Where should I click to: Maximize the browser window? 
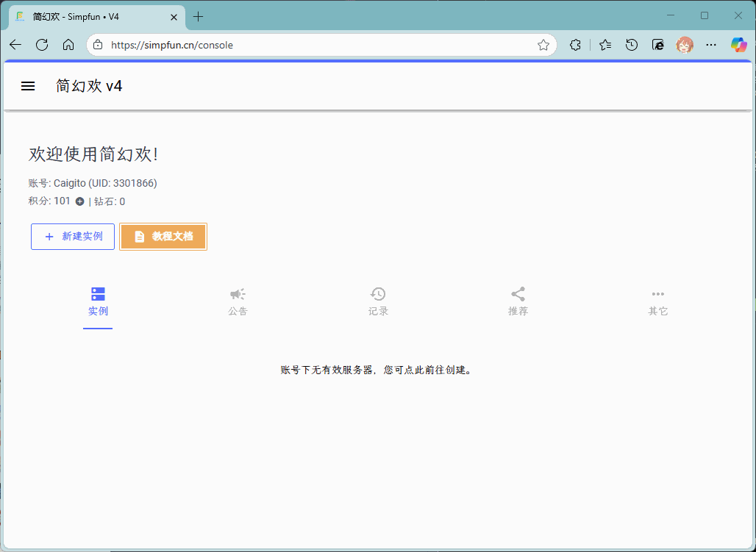point(705,15)
